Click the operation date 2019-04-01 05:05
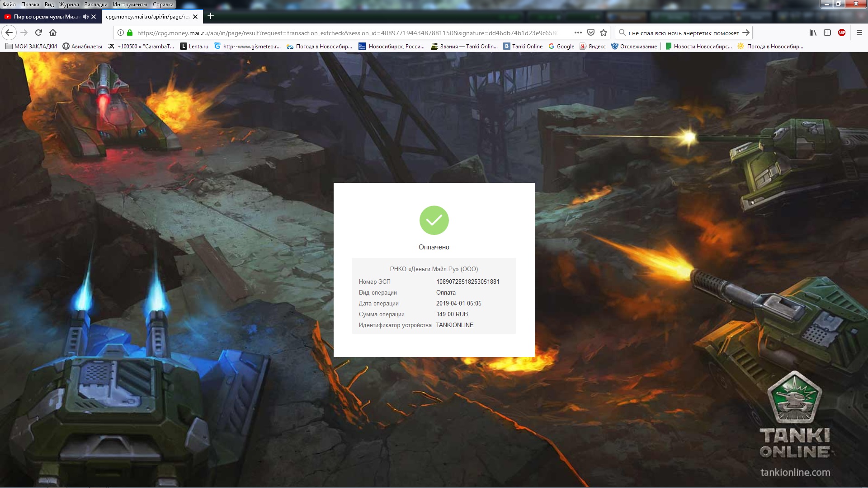Viewport: 868px width, 488px height. click(459, 303)
